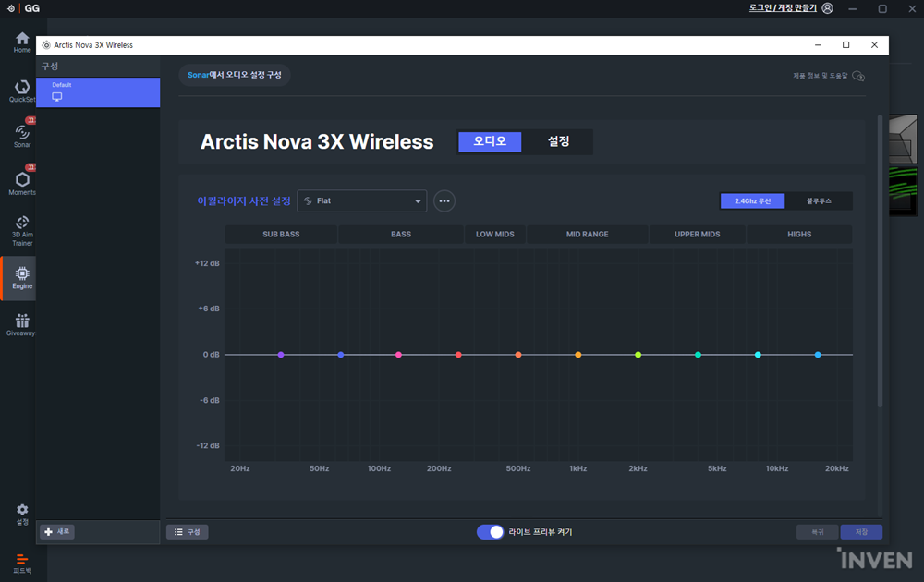924x582 pixels.
Task: Select the Default configuration entry
Action: tap(98, 92)
